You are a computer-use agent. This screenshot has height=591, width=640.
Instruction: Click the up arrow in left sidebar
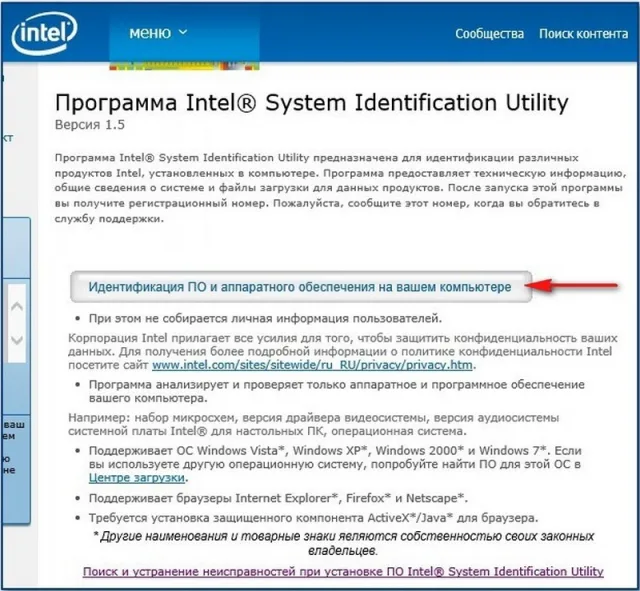tap(17, 306)
